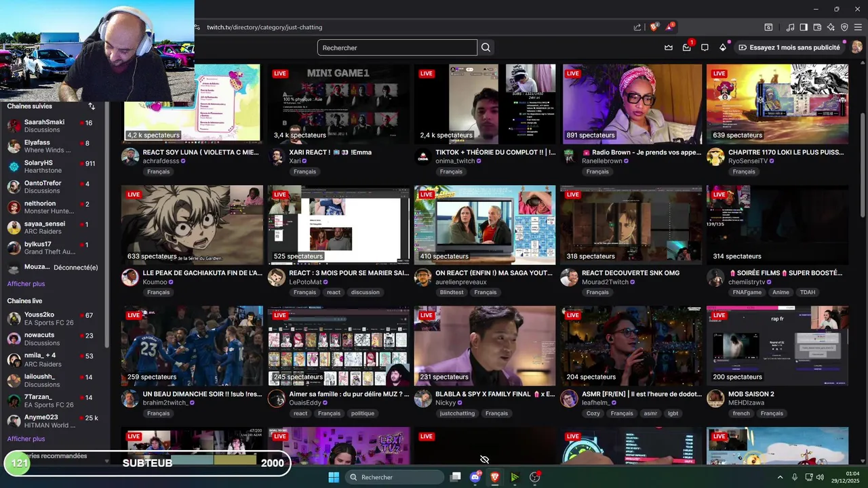Click the Twitch Rechercher search field
Viewport: 868px width, 488px height.
click(397, 47)
